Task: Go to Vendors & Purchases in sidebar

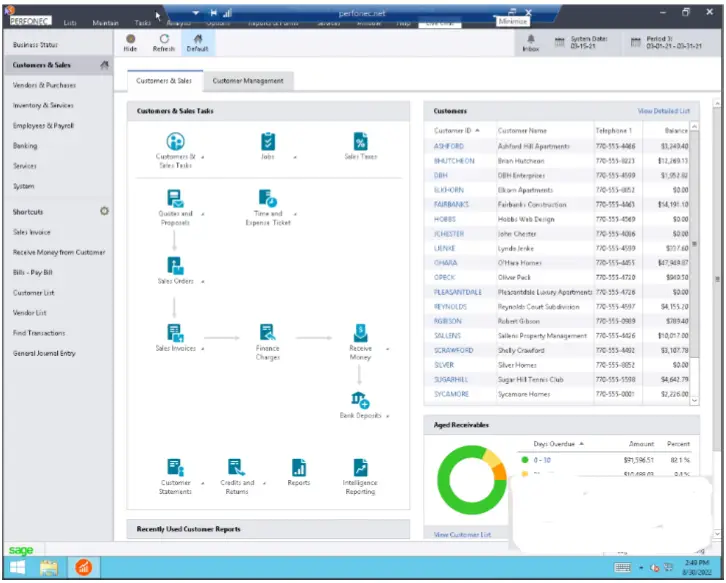Action: pyautogui.click(x=44, y=85)
